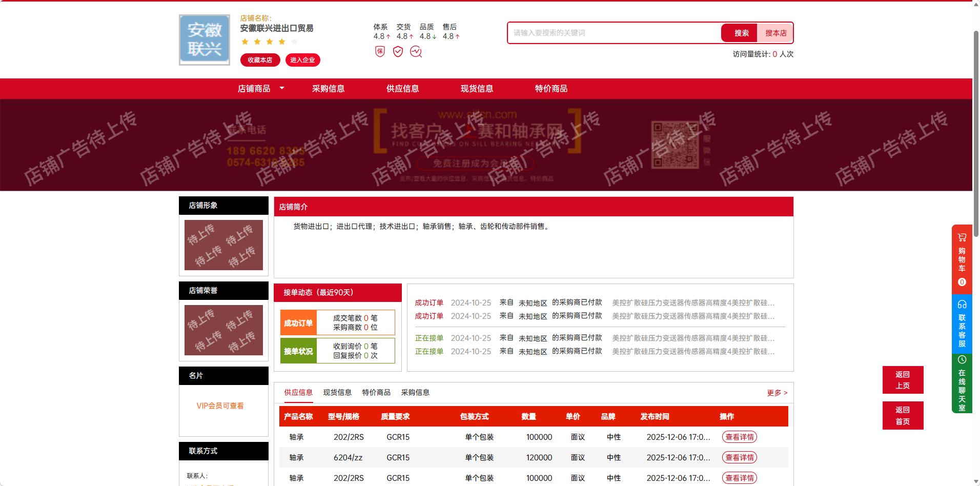
Task: Click the page's vertical scrollbar
Action: [x=976, y=133]
